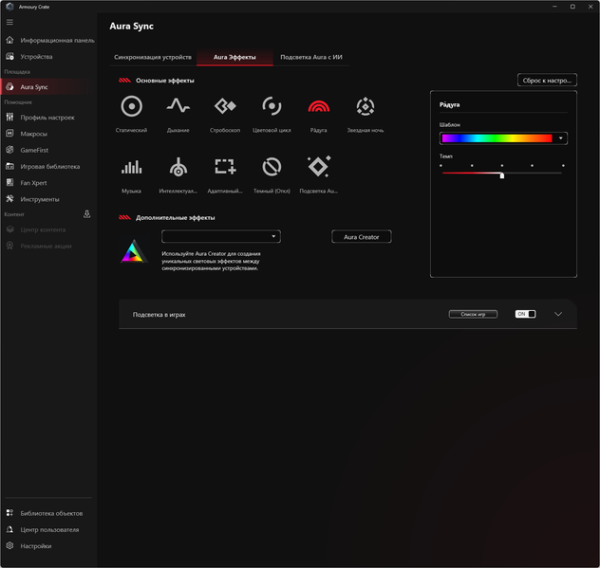Click the rainbow gradient color bar
The height and width of the screenshot is (568, 600).
coord(497,138)
